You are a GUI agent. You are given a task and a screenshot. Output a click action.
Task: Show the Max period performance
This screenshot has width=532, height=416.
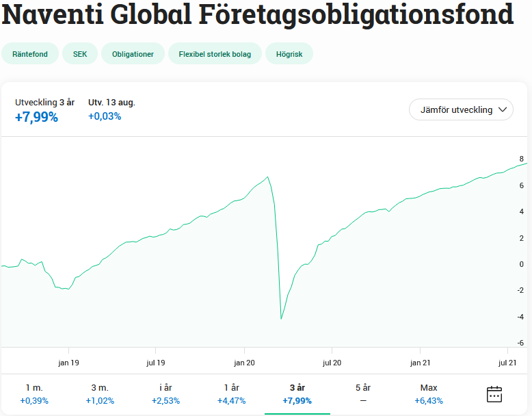click(429, 394)
